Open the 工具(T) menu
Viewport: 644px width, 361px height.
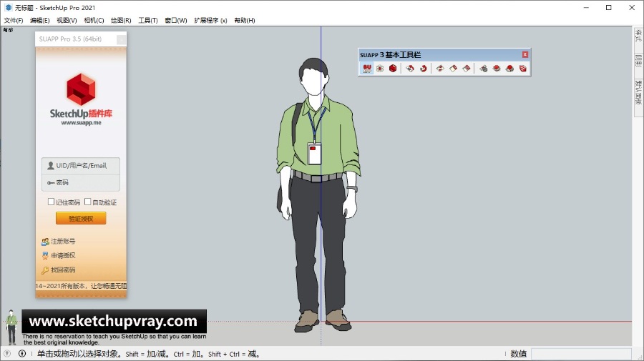pos(148,20)
